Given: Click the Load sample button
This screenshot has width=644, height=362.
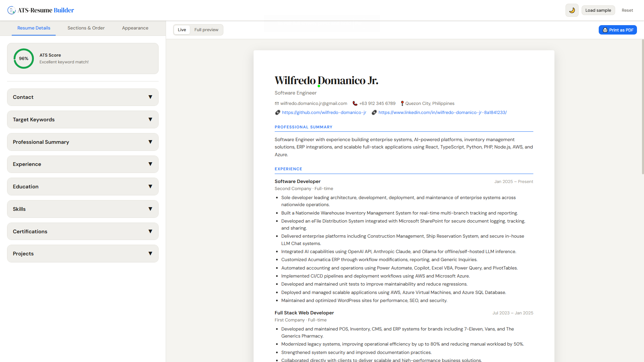Looking at the screenshot, I should coord(598,10).
